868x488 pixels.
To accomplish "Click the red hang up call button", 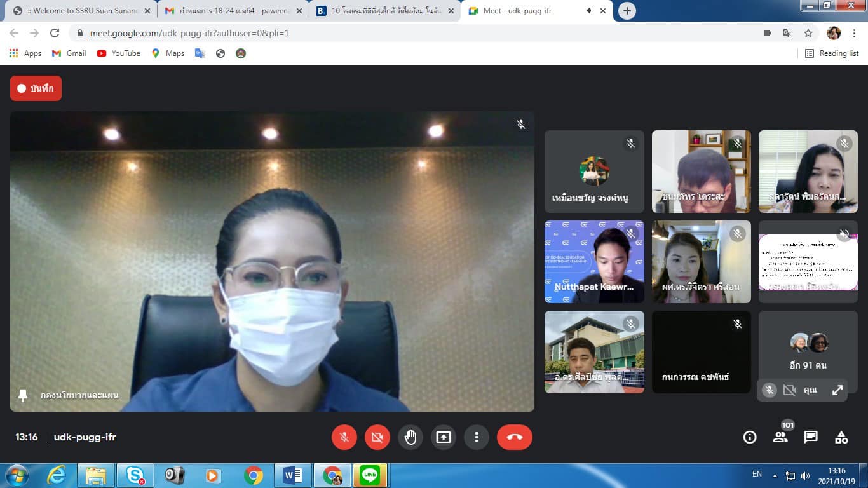I will click(x=514, y=437).
